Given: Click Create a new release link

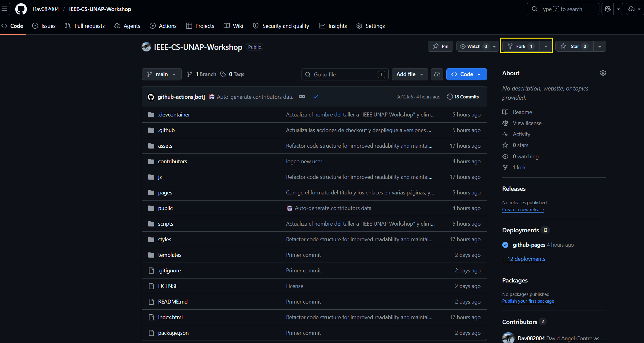Looking at the screenshot, I should click(x=523, y=210).
